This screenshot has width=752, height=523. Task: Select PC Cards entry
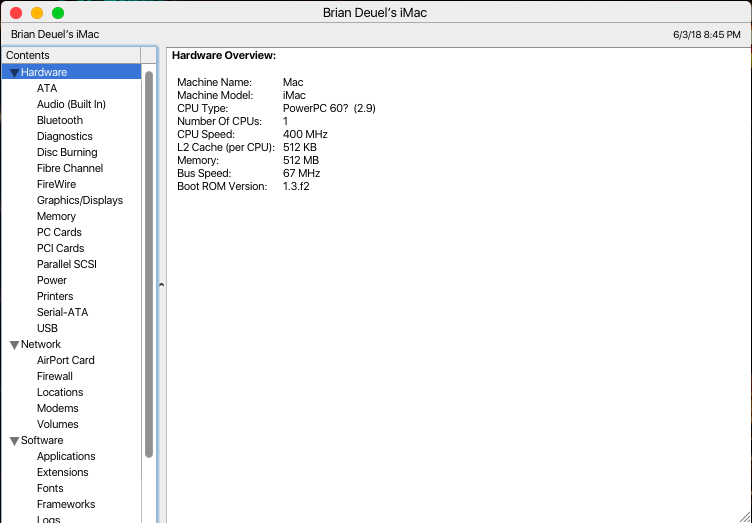point(59,232)
